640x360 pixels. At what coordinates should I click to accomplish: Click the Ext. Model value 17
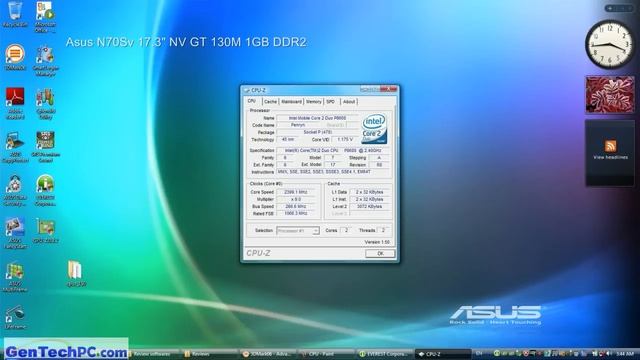point(333,164)
